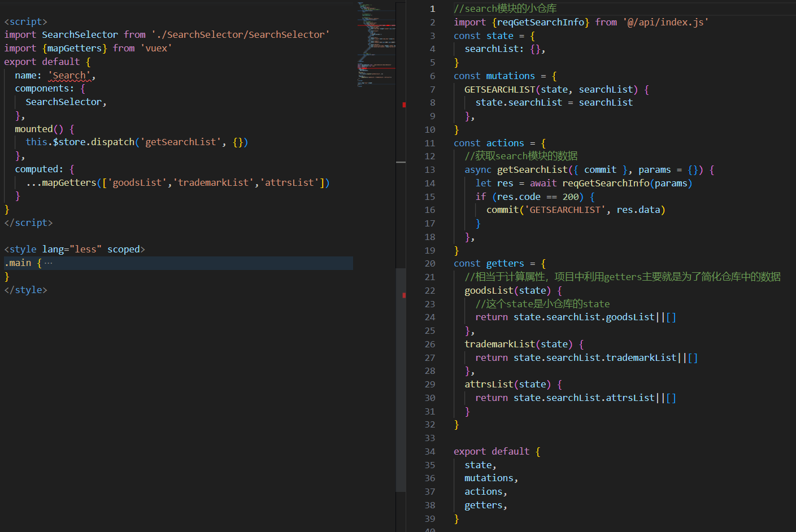
Task: Click the computed: property key
Action: coord(39,169)
